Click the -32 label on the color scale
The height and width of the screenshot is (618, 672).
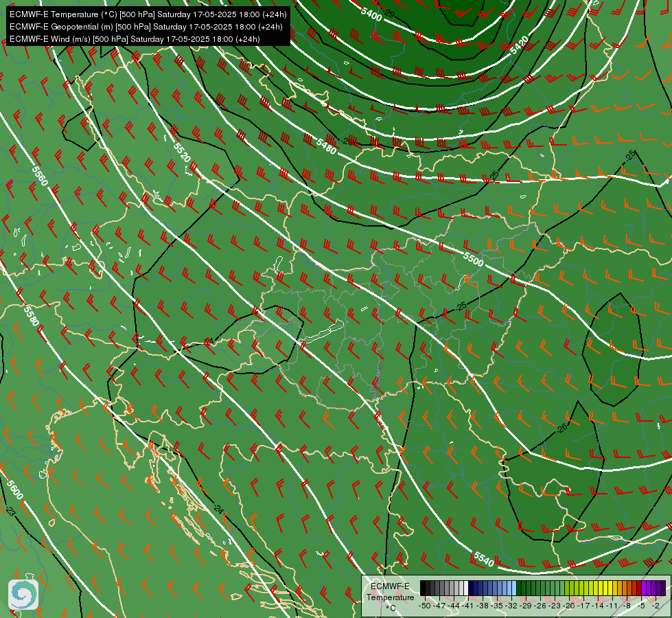[x=511, y=606]
